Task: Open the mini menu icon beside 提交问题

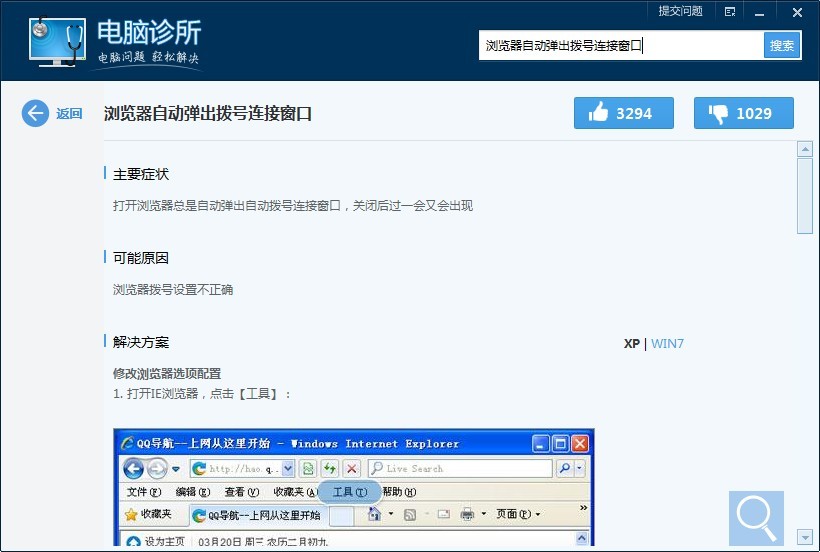Action: tap(730, 12)
